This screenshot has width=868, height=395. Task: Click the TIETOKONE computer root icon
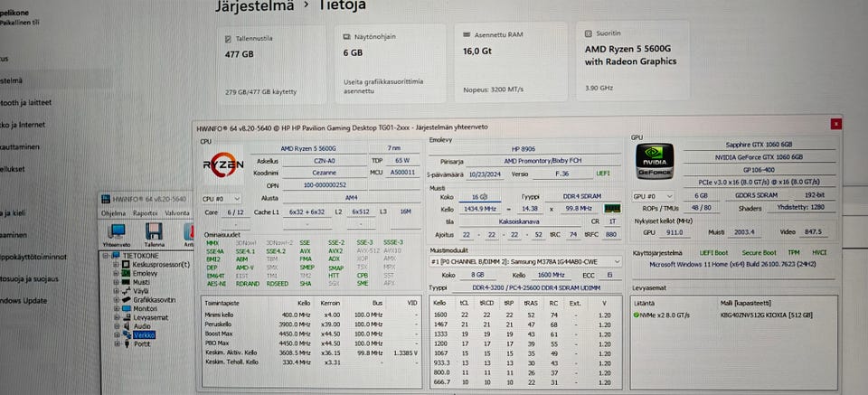[x=116, y=256]
